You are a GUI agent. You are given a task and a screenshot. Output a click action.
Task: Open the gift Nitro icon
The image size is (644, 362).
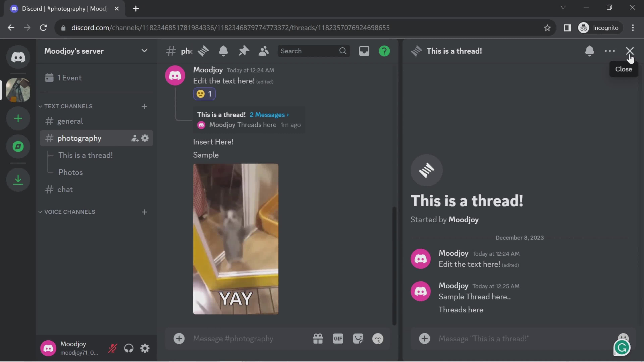318,339
